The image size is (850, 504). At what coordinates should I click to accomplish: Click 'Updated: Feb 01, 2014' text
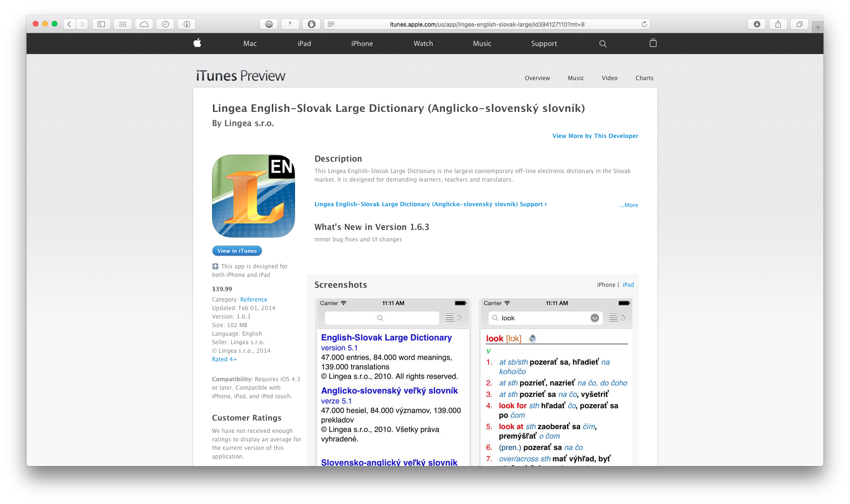(x=244, y=308)
